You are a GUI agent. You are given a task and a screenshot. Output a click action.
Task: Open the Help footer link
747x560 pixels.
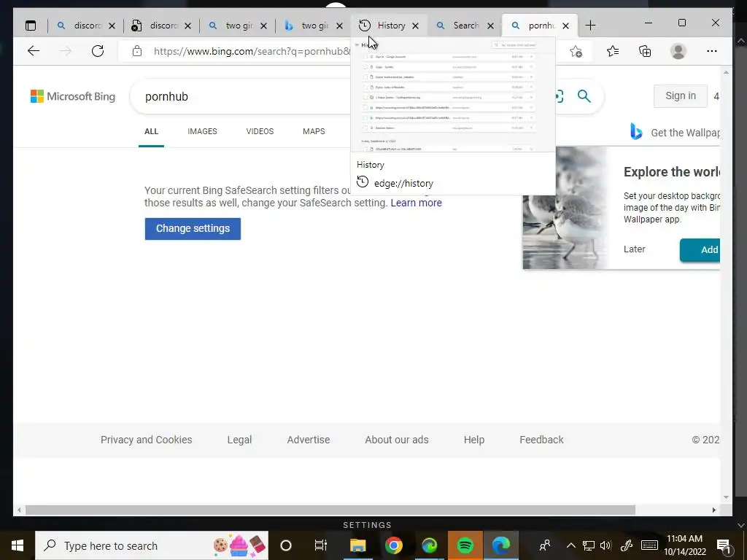[474, 440]
